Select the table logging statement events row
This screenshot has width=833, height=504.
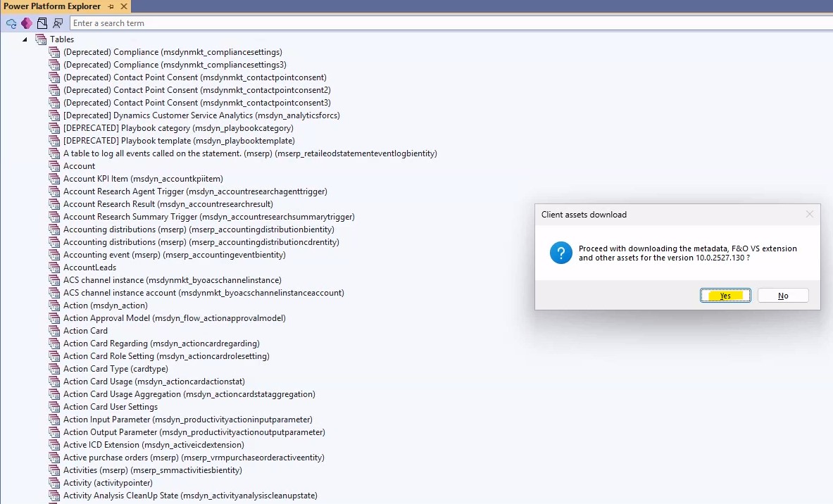tap(250, 153)
